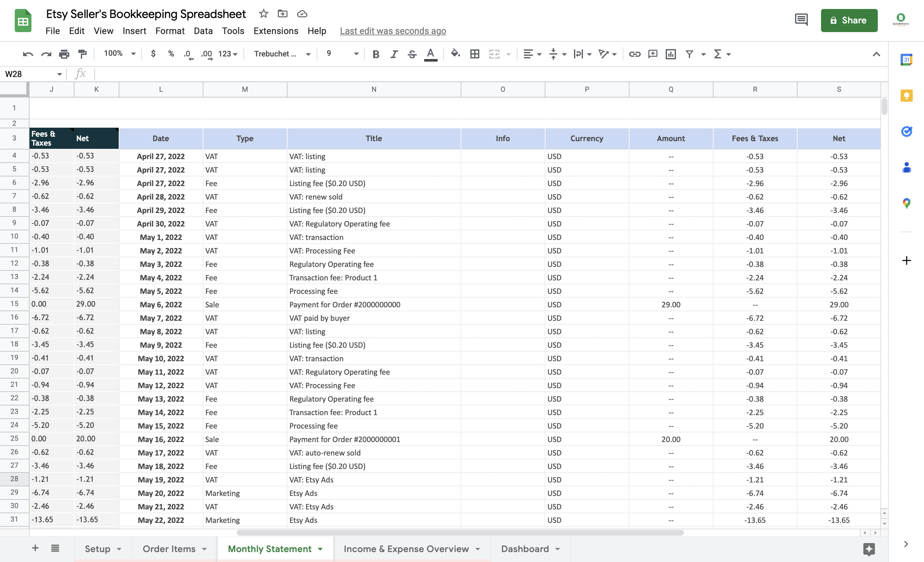Open version history via Last edit link

point(393,31)
